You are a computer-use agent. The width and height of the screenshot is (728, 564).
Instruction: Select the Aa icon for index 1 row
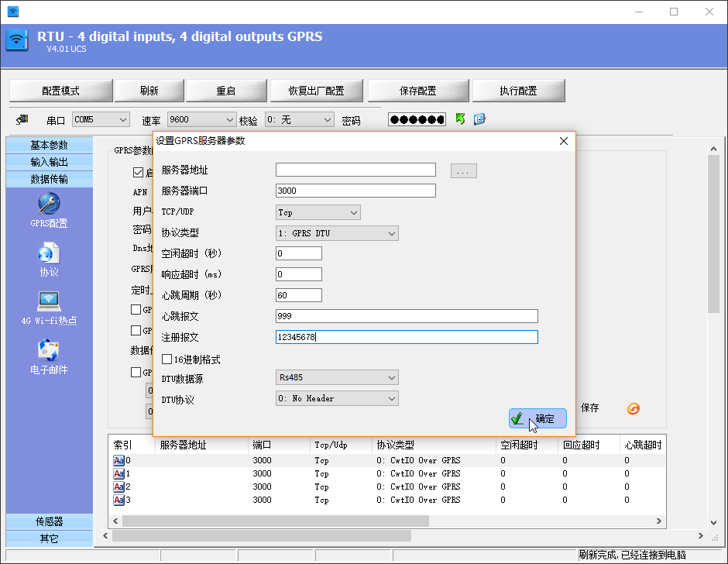[118, 473]
